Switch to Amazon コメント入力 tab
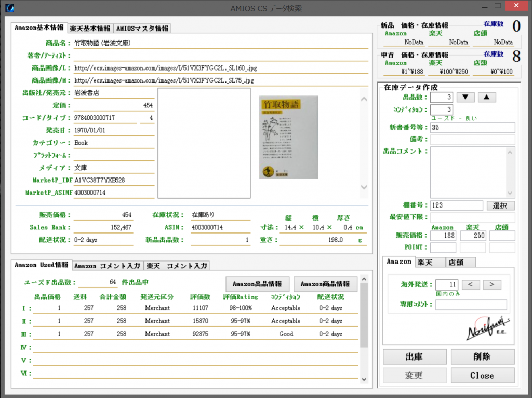Viewport: 532px width, 398px height. pyautogui.click(x=107, y=266)
